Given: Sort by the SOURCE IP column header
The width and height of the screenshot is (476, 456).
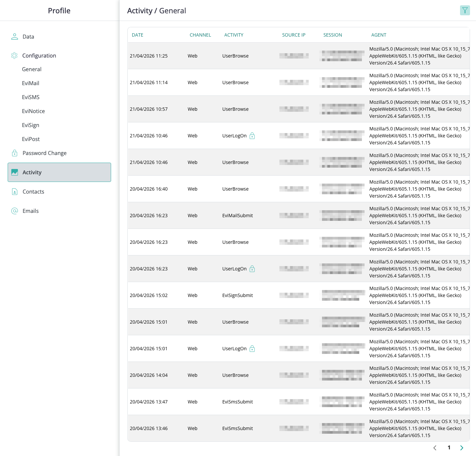Looking at the screenshot, I should 294,35.
